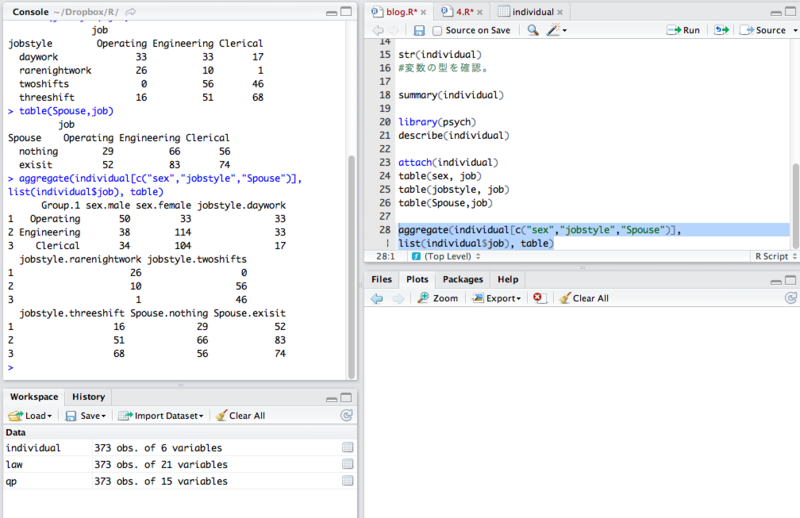Screen dimensions: 800x518
Task: Click grid icon for law dataset row
Action: tap(347, 464)
